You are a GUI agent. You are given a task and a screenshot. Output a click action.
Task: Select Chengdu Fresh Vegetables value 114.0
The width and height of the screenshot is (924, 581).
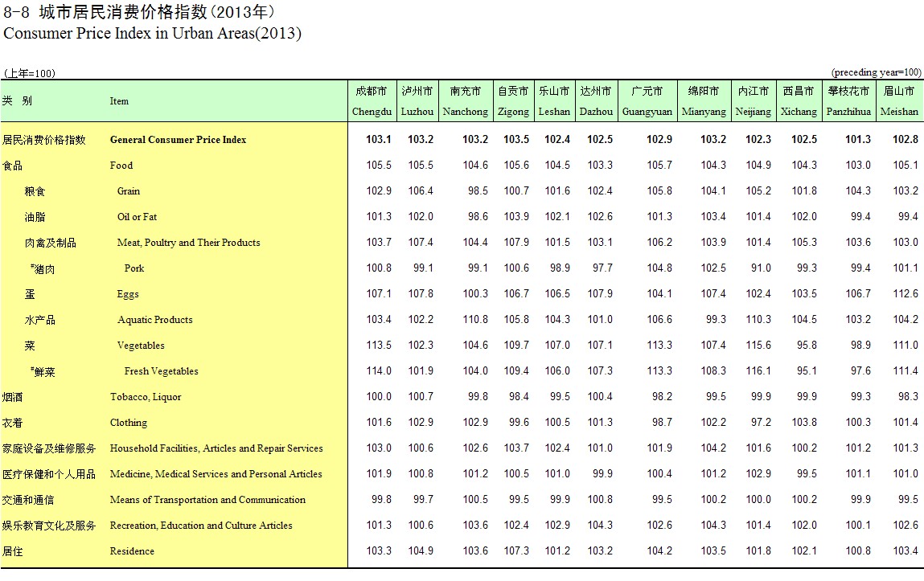point(378,371)
